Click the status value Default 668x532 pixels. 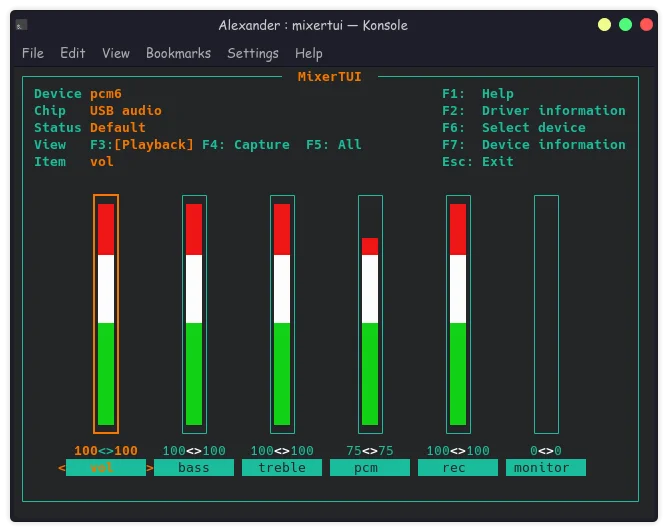[118, 127]
